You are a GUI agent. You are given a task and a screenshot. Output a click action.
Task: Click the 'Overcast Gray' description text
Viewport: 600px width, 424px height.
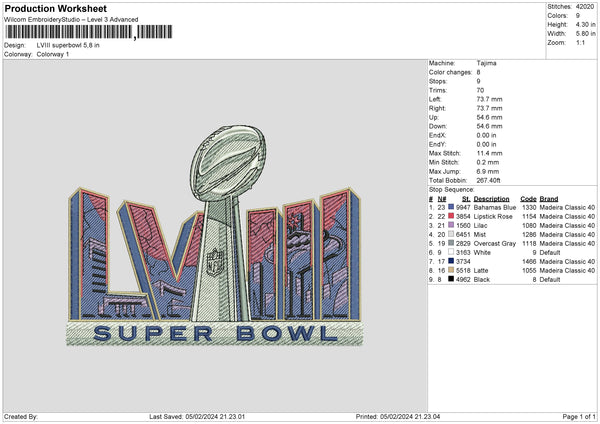click(x=495, y=243)
